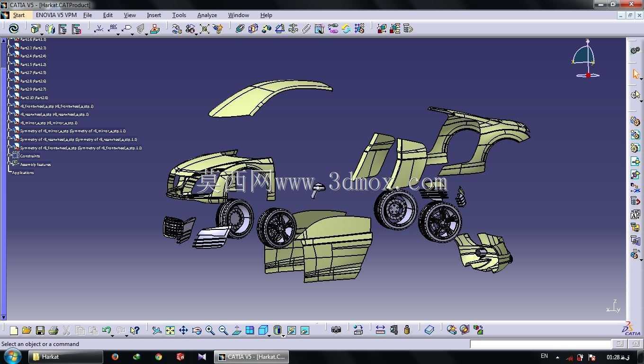The height and width of the screenshot is (364, 644).
Task: Open a file with the Open folder icon
Action: (27, 330)
